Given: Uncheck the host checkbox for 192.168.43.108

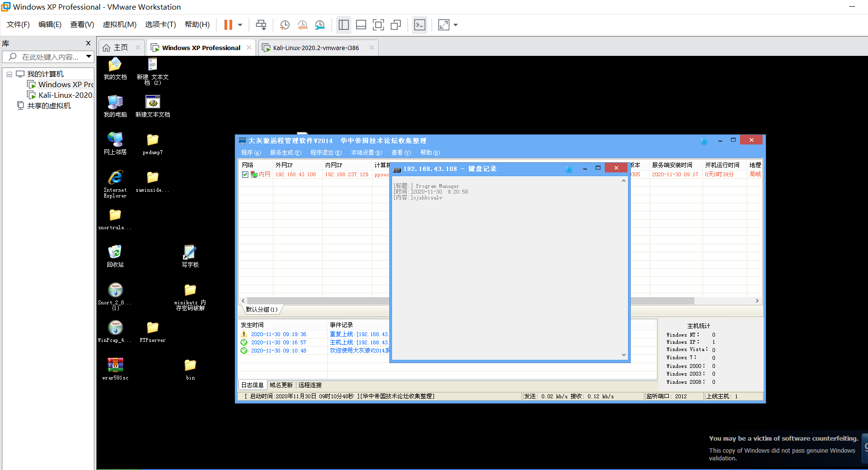Looking at the screenshot, I should coord(245,175).
